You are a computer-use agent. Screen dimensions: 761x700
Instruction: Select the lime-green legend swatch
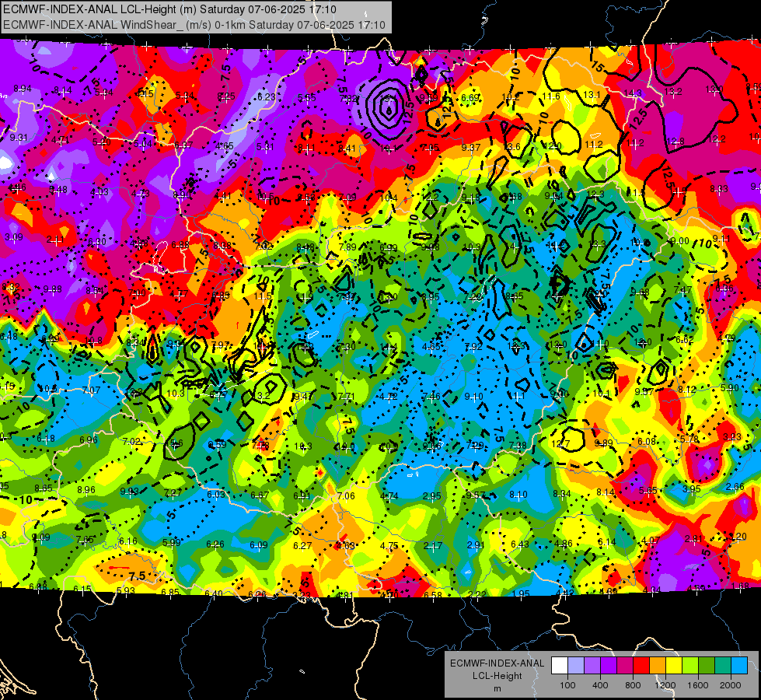[690, 665]
